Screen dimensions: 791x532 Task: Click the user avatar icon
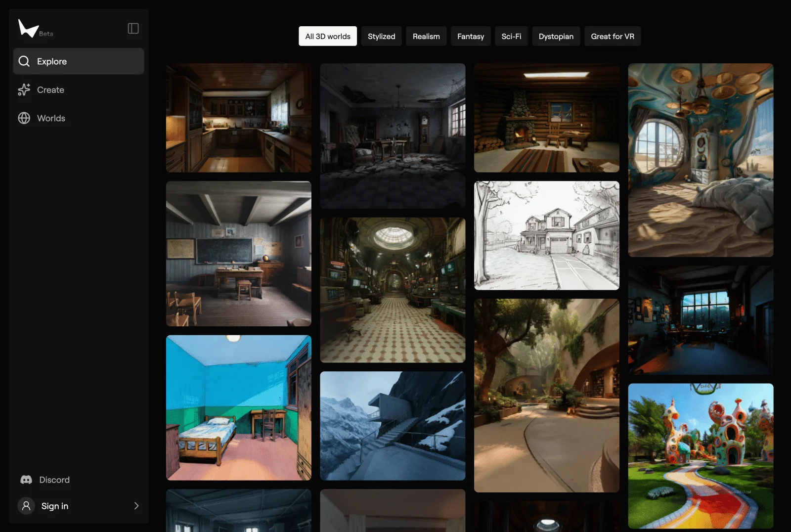pyautogui.click(x=26, y=506)
